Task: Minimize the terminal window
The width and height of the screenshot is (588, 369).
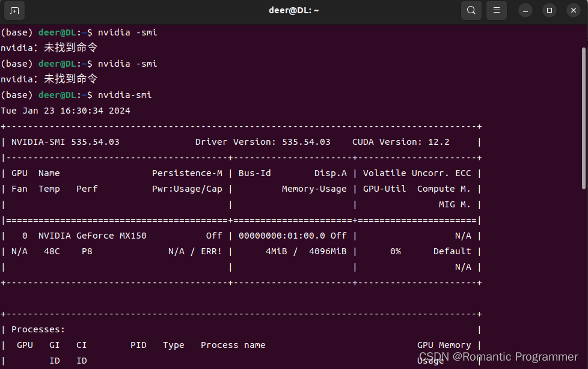Action: point(525,10)
